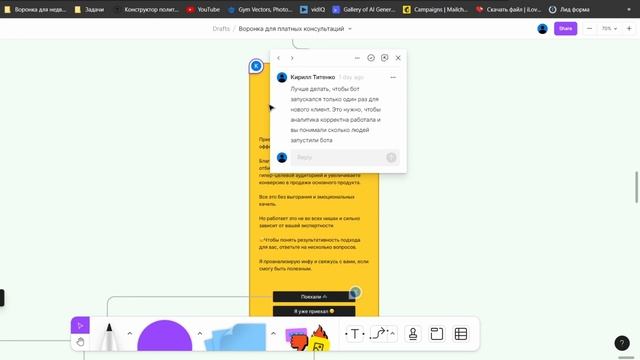Click the purple Share button

[565, 29]
